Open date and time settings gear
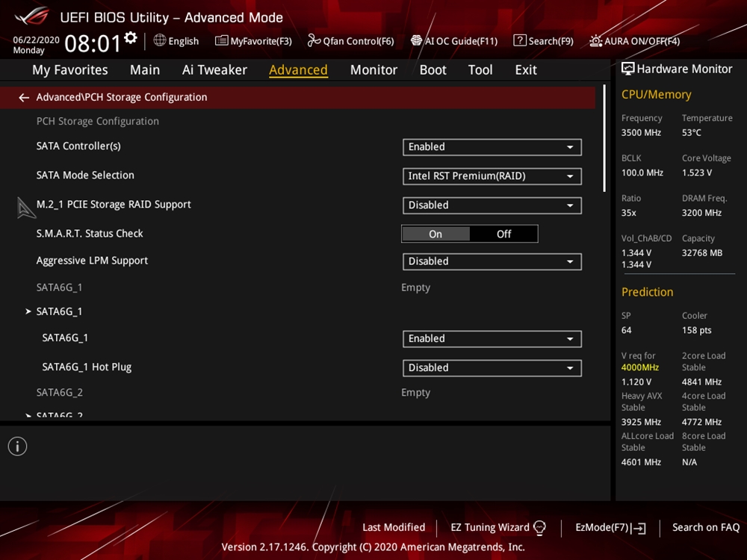 click(131, 37)
